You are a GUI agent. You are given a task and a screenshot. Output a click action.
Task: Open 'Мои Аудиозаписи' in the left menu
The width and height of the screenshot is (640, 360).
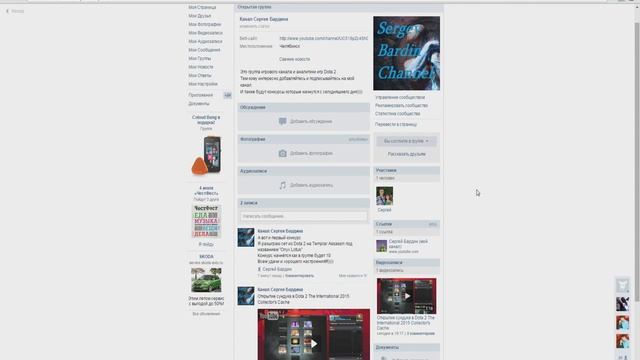coord(205,42)
